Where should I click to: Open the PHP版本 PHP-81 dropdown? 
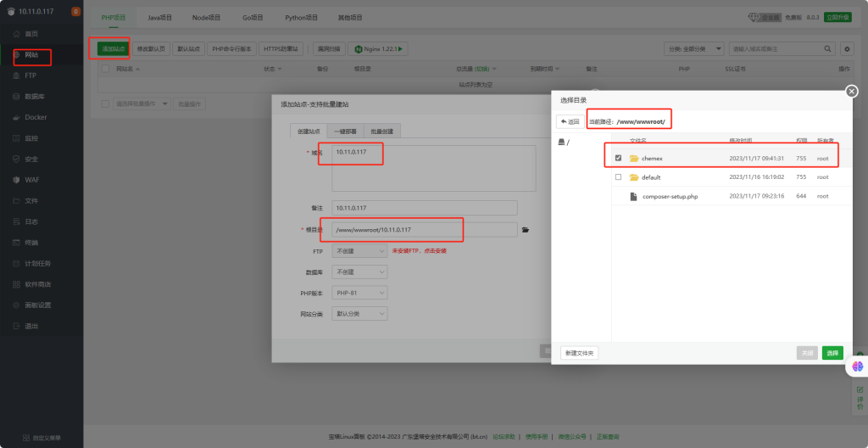(x=359, y=293)
